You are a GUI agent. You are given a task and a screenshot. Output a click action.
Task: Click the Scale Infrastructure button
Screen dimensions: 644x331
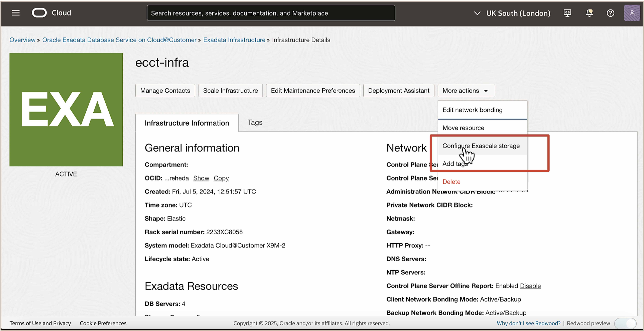point(230,90)
